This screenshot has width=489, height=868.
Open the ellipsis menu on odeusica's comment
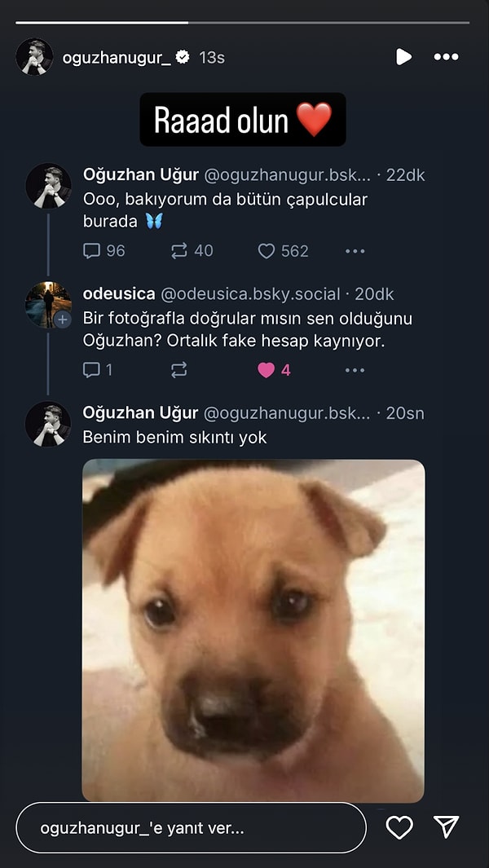pos(355,370)
